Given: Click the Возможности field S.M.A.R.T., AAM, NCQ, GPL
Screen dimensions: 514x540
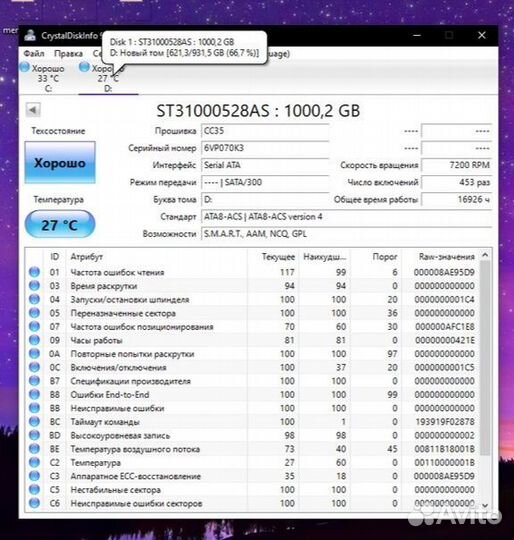Looking at the screenshot, I should [x=346, y=234].
